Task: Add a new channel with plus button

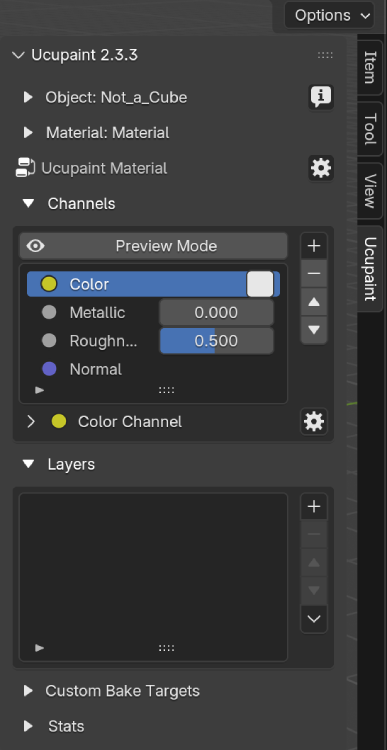Action: [x=314, y=246]
